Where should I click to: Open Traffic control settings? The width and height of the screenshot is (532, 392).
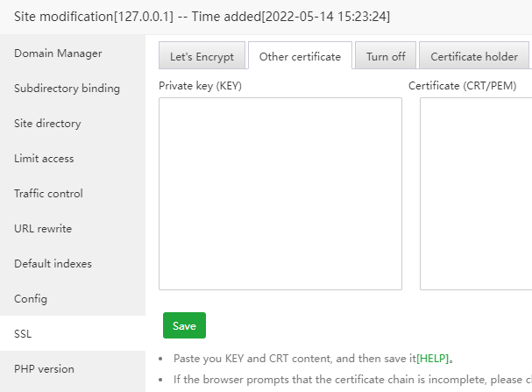[x=48, y=194]
